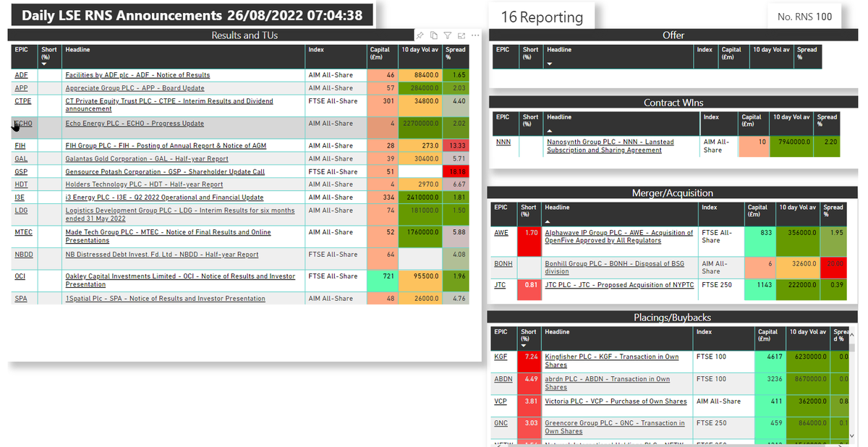Open KGF ticker in Placings/Buybacks
Screen dimensions: 868x447
(501, 357)
